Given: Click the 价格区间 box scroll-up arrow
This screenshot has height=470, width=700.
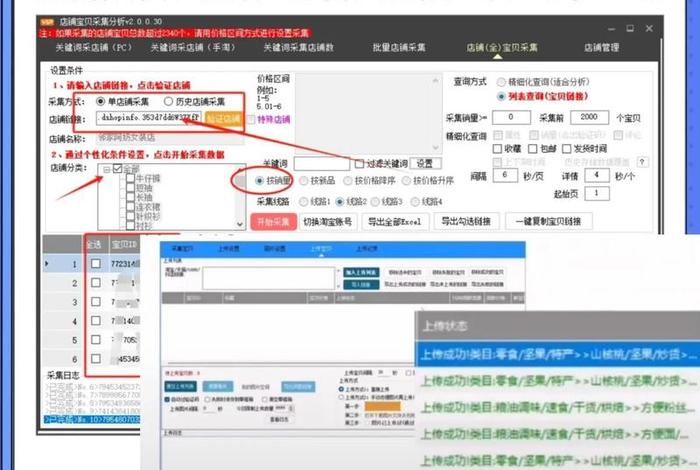Looking at the screenshot, I should click(436, 81).
